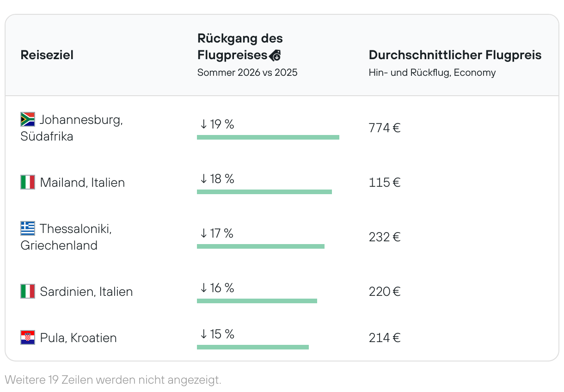Click the Johannesburg, Südafrika destination
This screenshot has height=392, width=564.
tap(72, 128)
